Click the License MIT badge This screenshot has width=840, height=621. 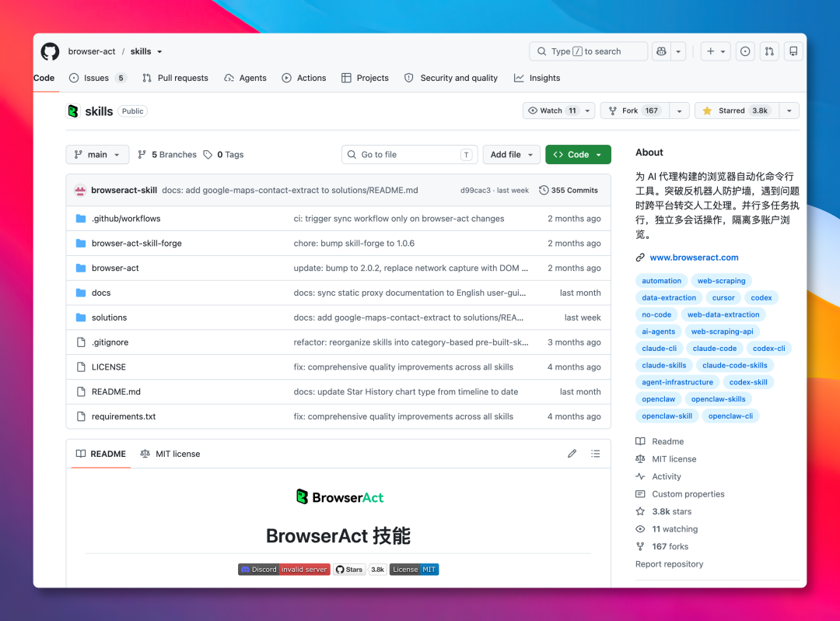414,570
